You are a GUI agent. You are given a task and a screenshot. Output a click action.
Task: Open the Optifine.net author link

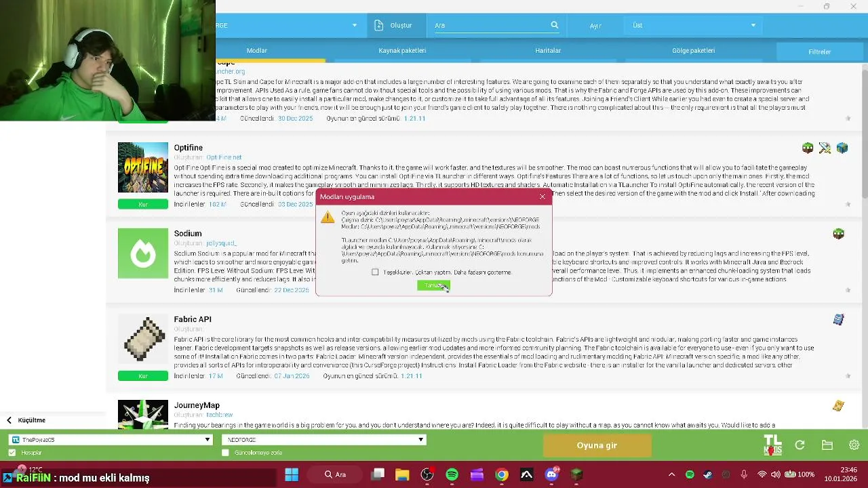[x=224, y=157]
